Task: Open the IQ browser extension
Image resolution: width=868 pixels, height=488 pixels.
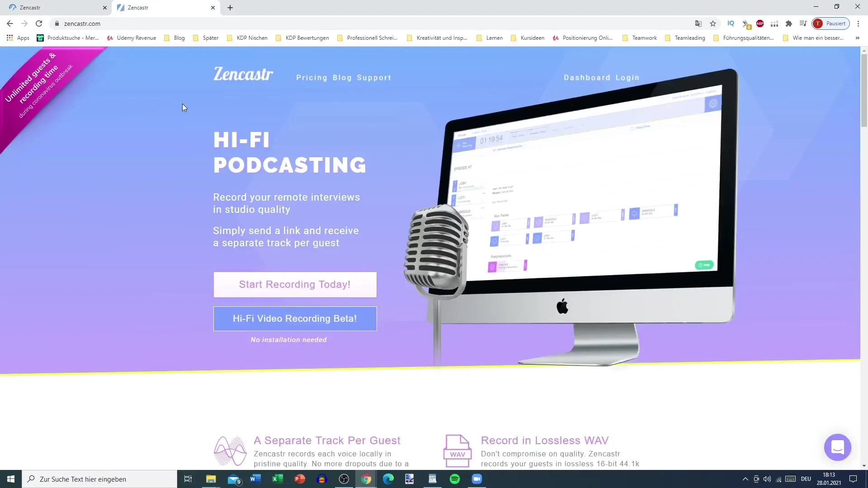Action: (731, 23)
